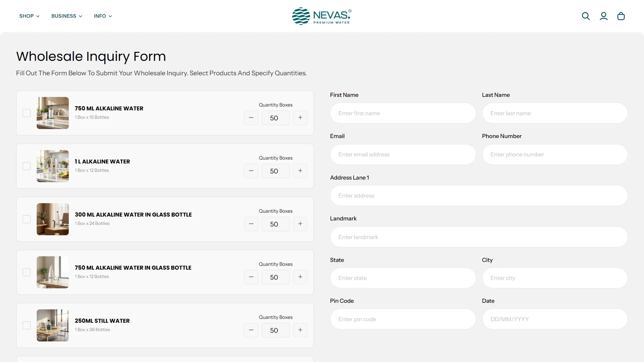
Task: Select 300 ML Alkaline Water in Glass Bottle checkbox
Action: pos(26,219)
